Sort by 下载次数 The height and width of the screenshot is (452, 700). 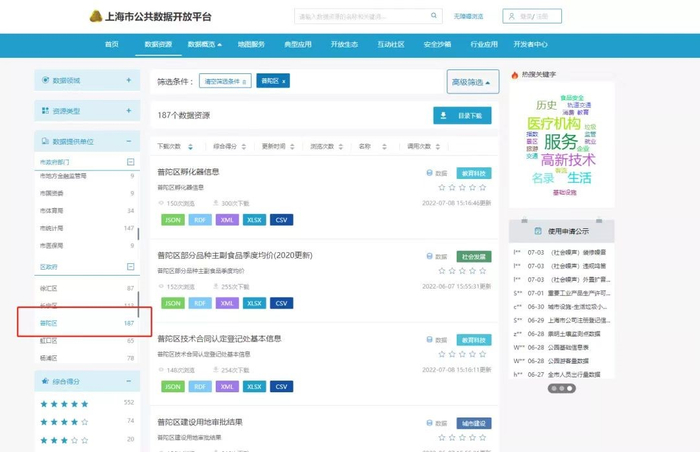[x=175, y=146]
